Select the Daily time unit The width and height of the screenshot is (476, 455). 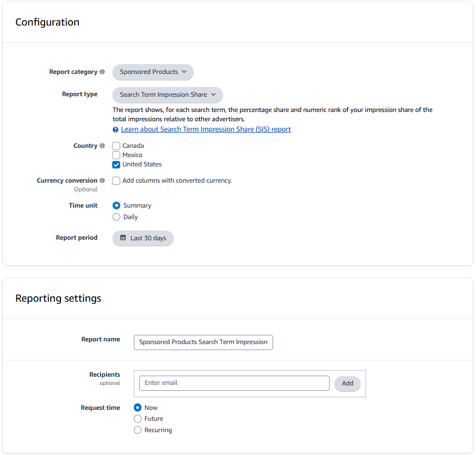(x=116, y=217)
